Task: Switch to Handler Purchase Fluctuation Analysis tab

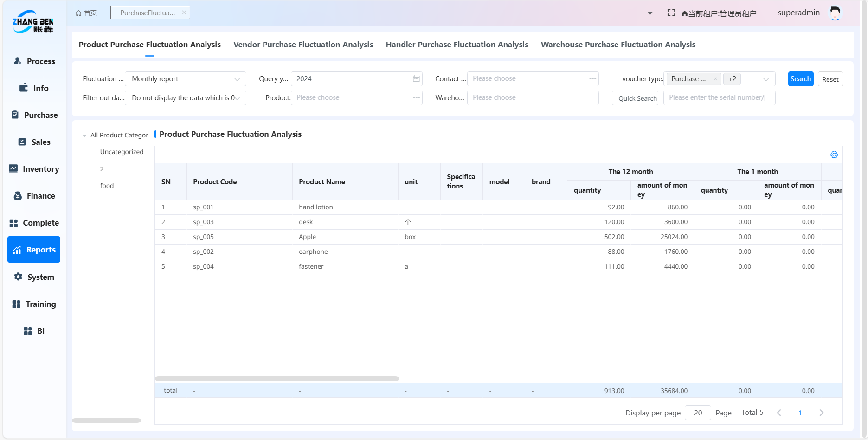Action: (x=457, y=45)
